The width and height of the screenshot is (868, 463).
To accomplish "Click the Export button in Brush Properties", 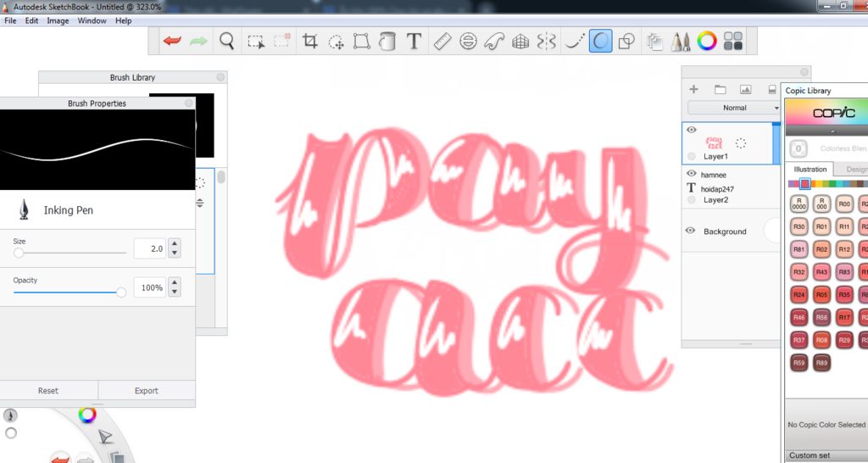I will click(x=146, y=390).
